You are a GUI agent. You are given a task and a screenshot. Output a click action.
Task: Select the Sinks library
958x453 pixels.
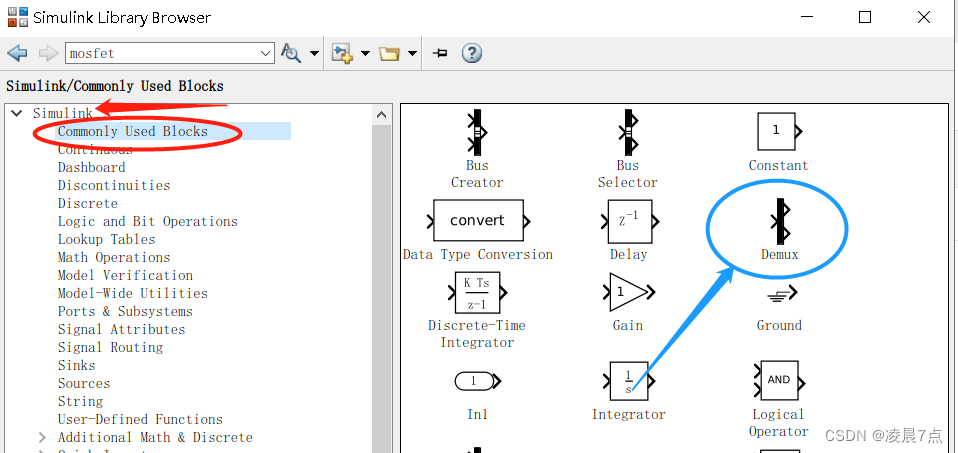[77, 366]
